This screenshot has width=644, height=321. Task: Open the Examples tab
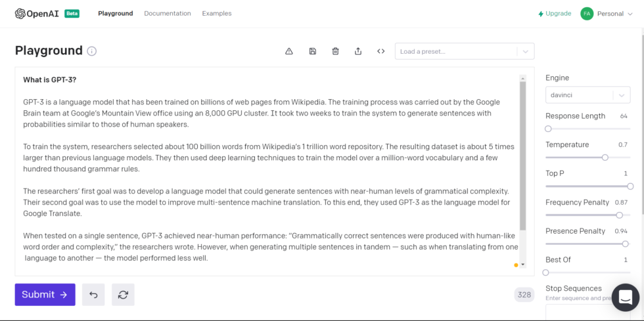[x=217, y=14]
